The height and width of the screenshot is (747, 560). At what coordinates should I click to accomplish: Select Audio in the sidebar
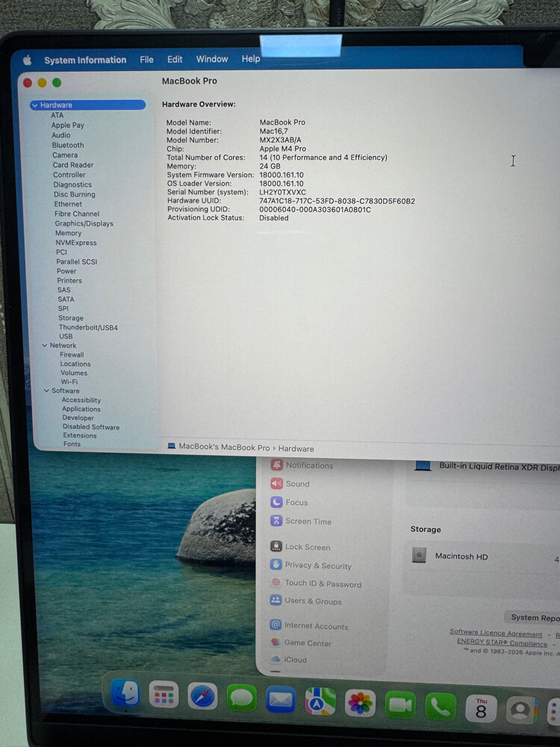coord(61,135)
